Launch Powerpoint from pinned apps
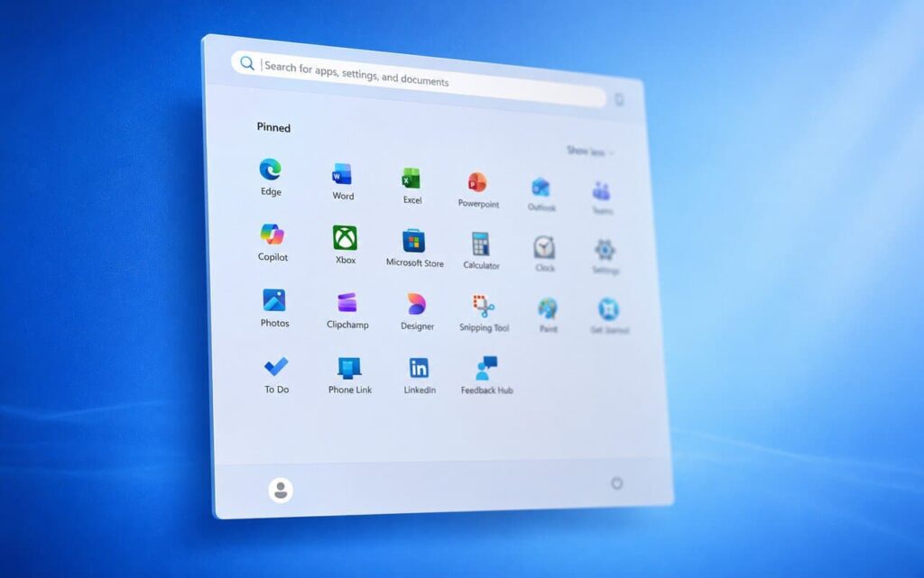 pyautogui.click(x=477, y=182)
